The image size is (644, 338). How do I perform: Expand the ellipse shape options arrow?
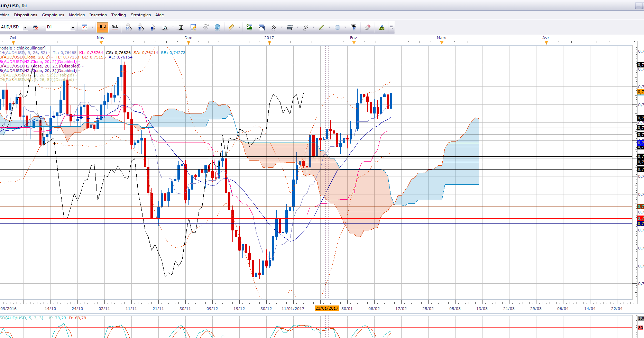(x=345, y=27)
